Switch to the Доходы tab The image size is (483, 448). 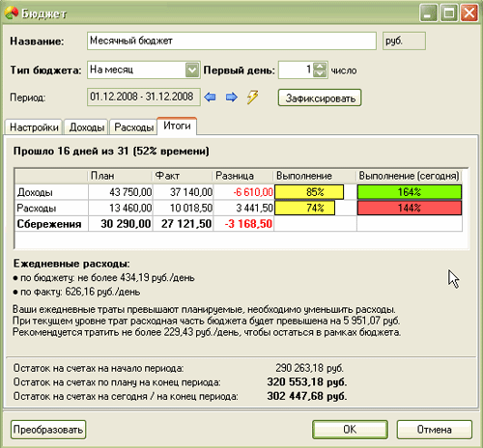(x=87, y=127)
